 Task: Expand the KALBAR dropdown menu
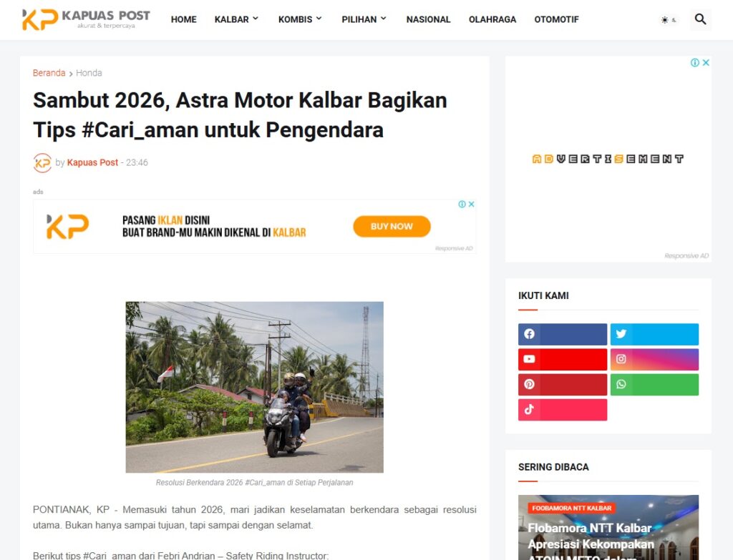(x=236, y=19)
